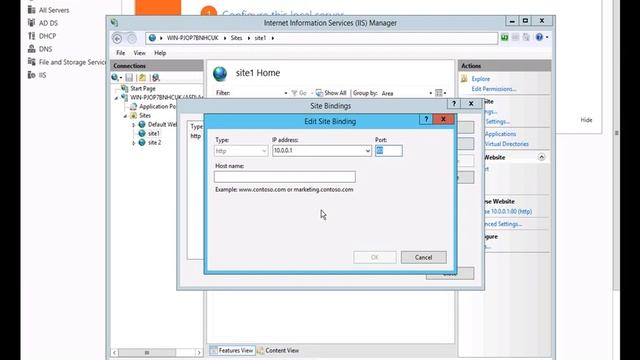The height and width of the screenshot is (360, 640).
Task: Click the Connections connect globe icon
Action: [116, 78]
